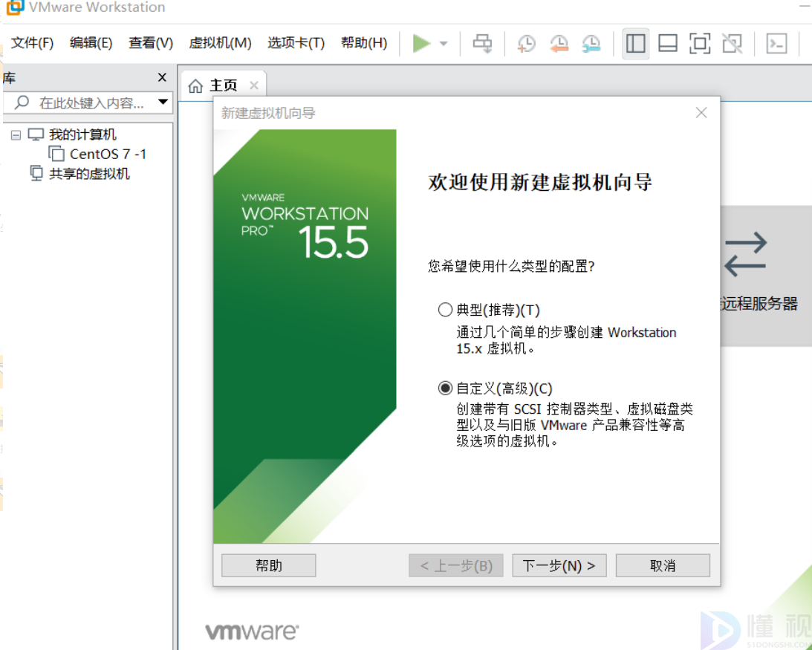This screenshot has height=650, width=812.
Task: Click the Unity mode toolbar icon
Action: tap(733, 44)
